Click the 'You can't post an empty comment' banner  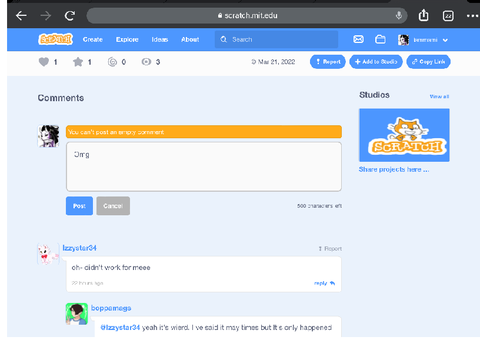pyautogui.click(x=204, y=132)
